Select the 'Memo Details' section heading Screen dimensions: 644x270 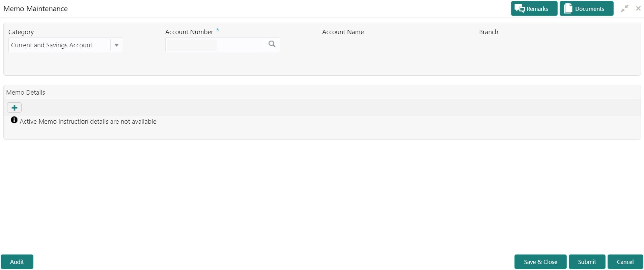click(26, 93)
